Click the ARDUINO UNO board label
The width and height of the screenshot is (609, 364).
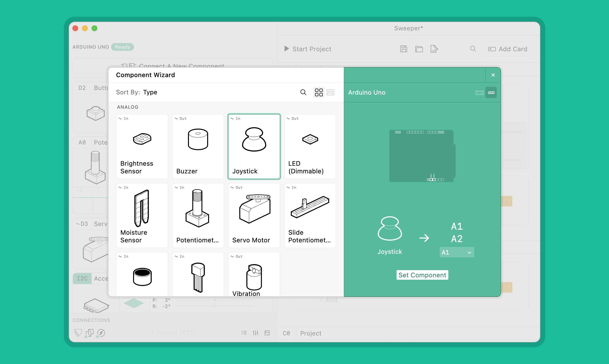pyautogui.click(x=91, y=47)
